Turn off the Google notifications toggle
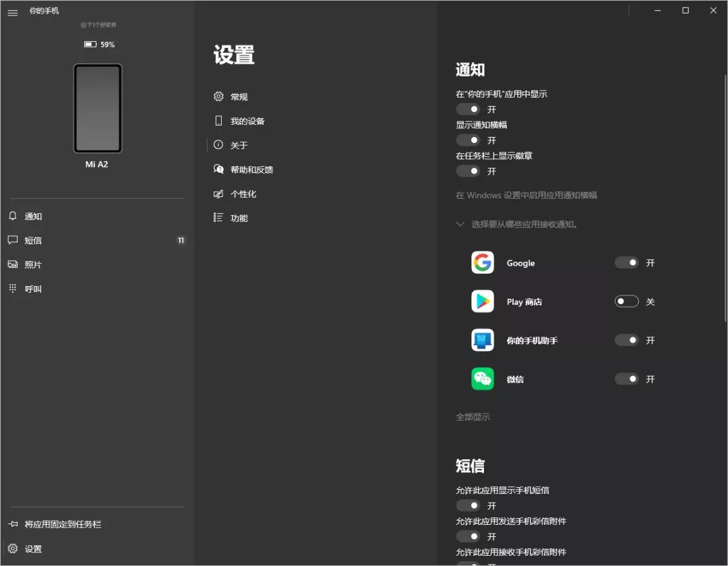The height and width of the screenshot is (566, 728). pyautogui.click(x=626, y=262)
